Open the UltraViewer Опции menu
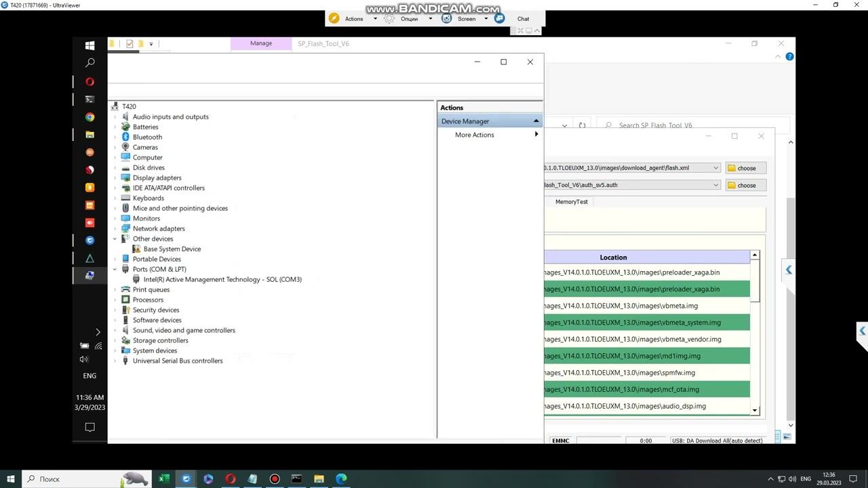 (409, 19)
